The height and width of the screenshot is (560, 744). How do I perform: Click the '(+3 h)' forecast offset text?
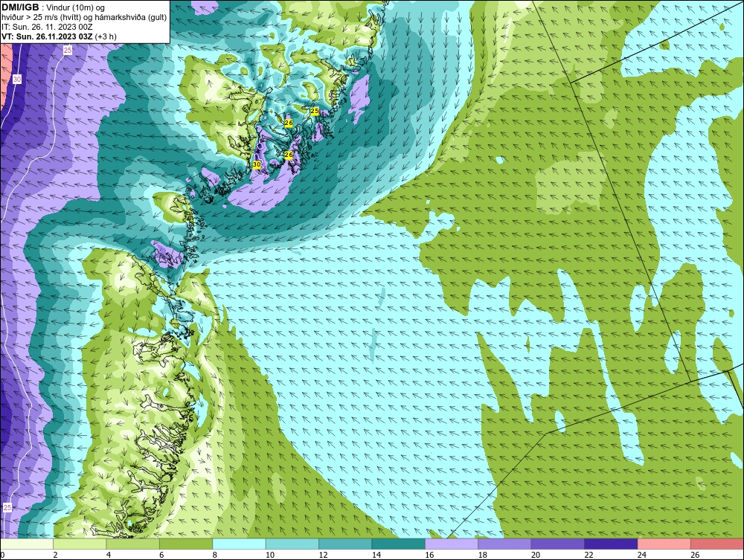(x=106, y=36)
